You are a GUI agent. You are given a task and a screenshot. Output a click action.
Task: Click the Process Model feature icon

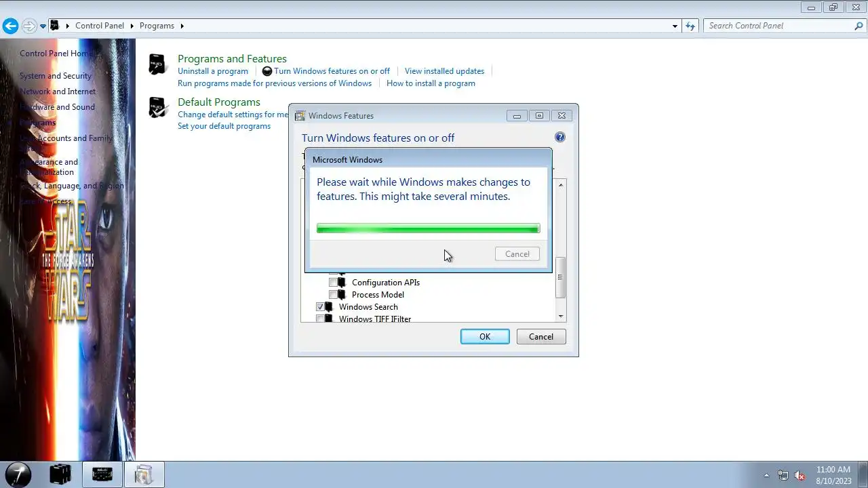pos(342,295)
